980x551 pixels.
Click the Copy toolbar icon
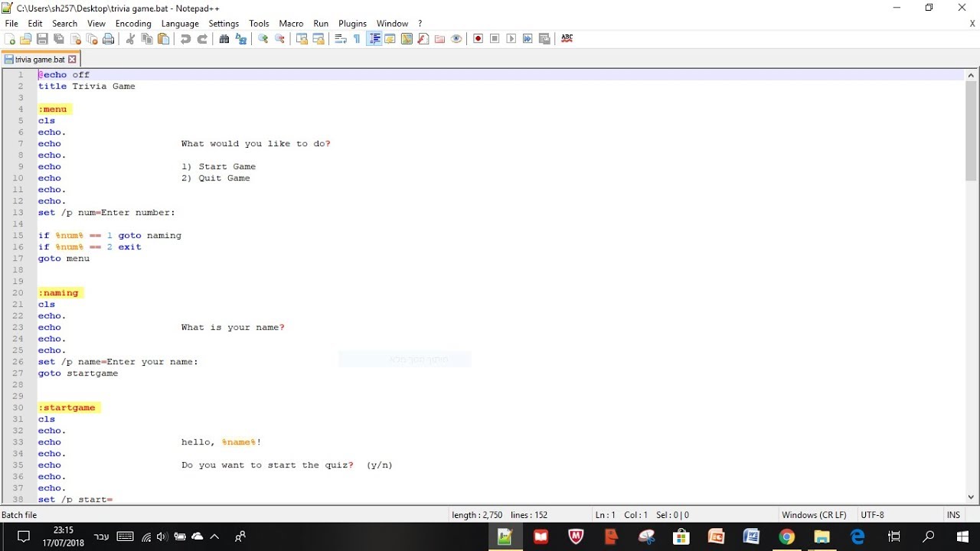(x=147, y=39)
